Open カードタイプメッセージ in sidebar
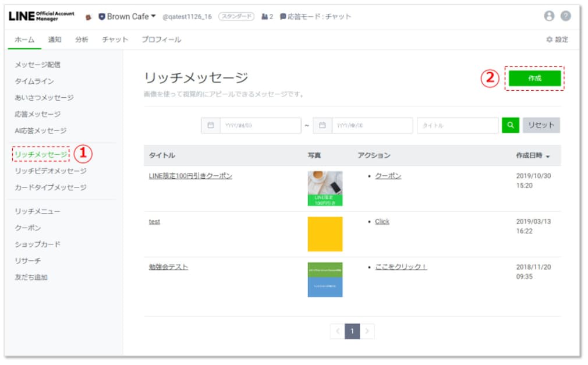The width and height of the screenshot is (588, 365). (51, 187)
